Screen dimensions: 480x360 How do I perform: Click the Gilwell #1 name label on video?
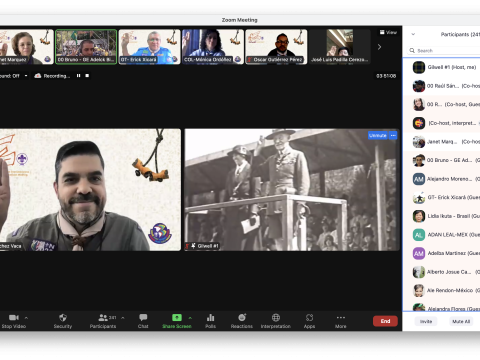[x=208, y=246]
